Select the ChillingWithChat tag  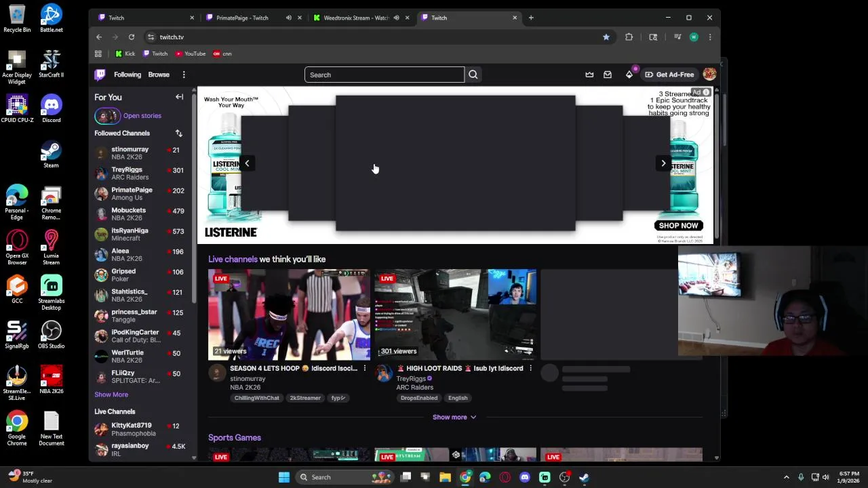pos(257,398)
